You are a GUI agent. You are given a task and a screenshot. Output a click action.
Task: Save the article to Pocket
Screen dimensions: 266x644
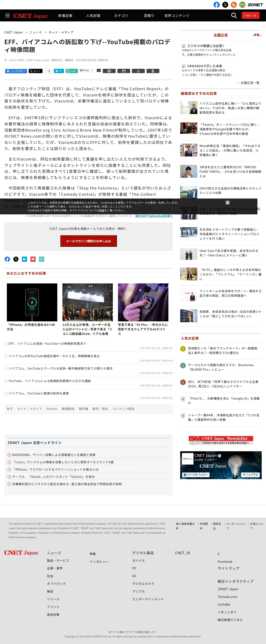pos(84,71)
